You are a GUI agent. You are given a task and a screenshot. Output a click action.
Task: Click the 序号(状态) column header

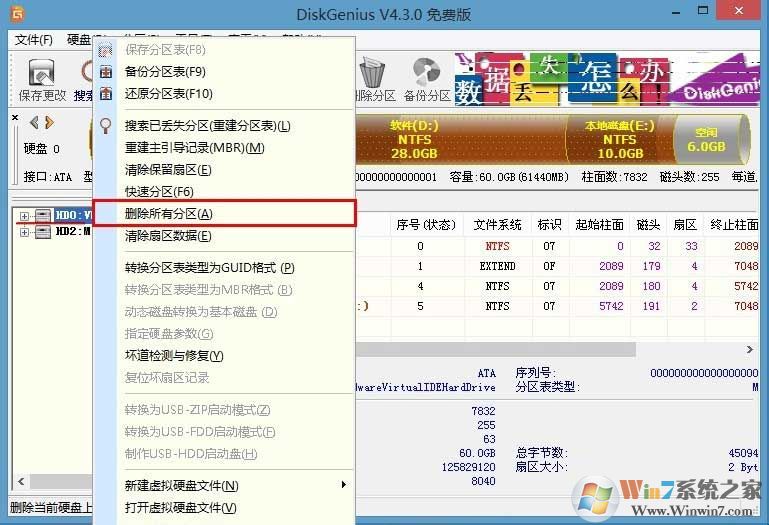(x=427, y=225)
